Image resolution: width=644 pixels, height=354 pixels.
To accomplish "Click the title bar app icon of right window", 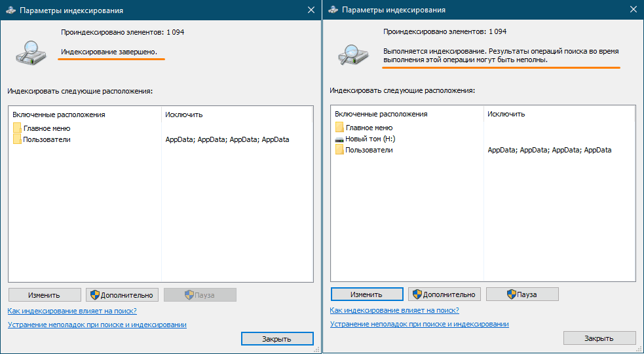I will [x=333, y=10].
